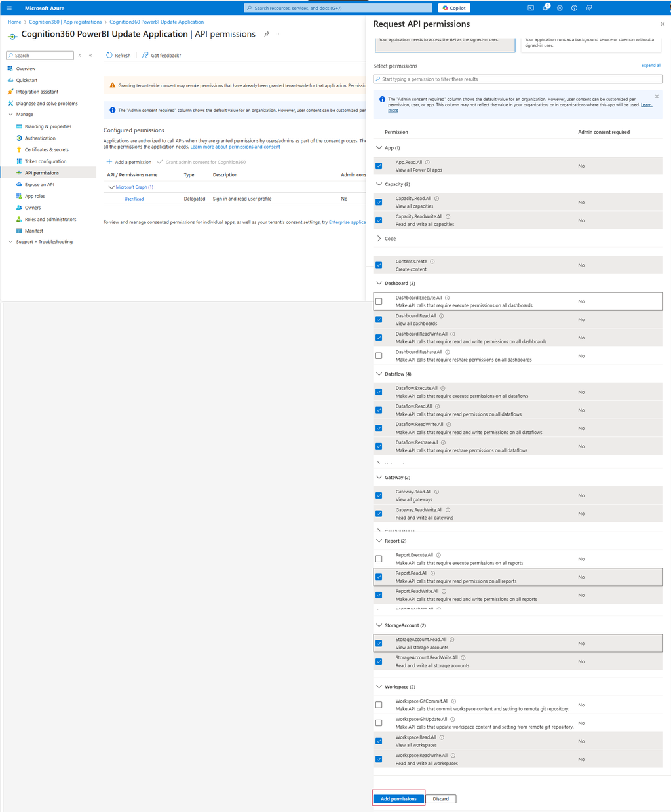Collapse Microsoft Graph (1) permissions row

point(111,187)
